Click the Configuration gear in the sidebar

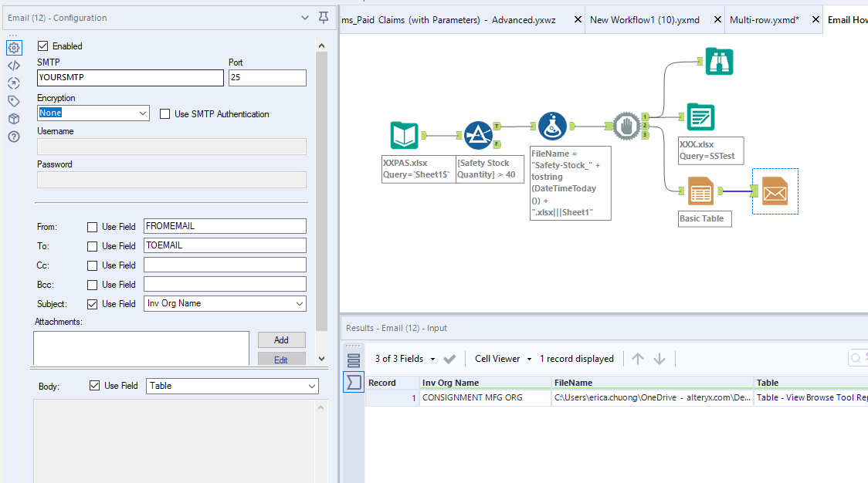(x=14, y=48)
